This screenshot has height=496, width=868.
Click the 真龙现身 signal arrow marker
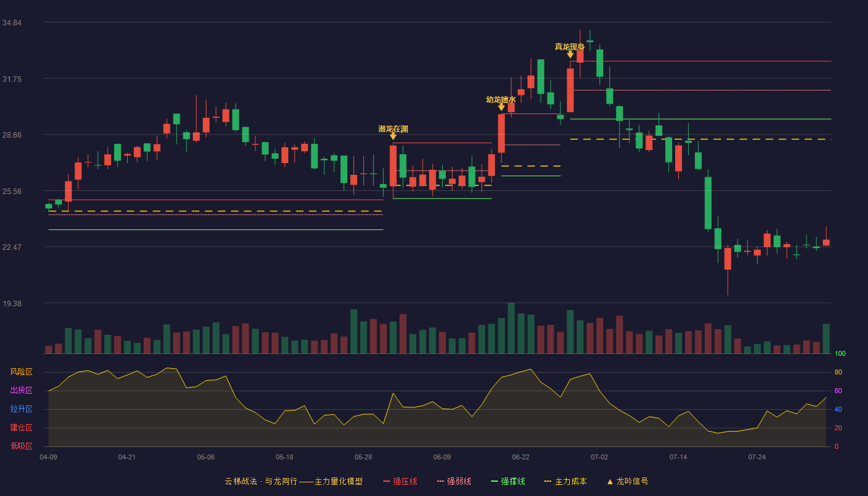click(x=570, y=55)
